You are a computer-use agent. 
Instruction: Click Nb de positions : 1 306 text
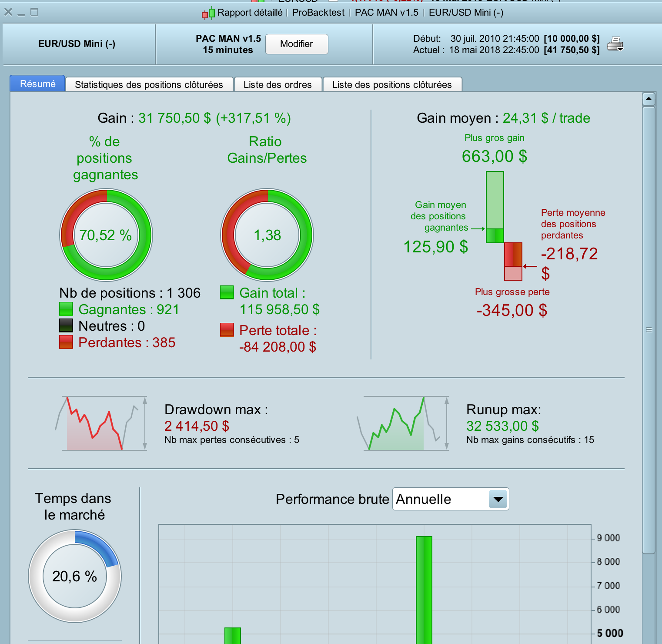(x=130, y=293)
